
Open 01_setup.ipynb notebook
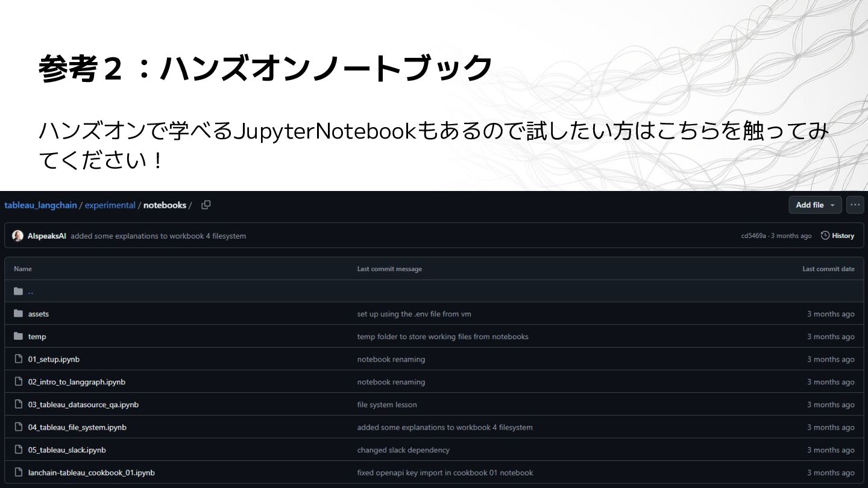point(54,359)
